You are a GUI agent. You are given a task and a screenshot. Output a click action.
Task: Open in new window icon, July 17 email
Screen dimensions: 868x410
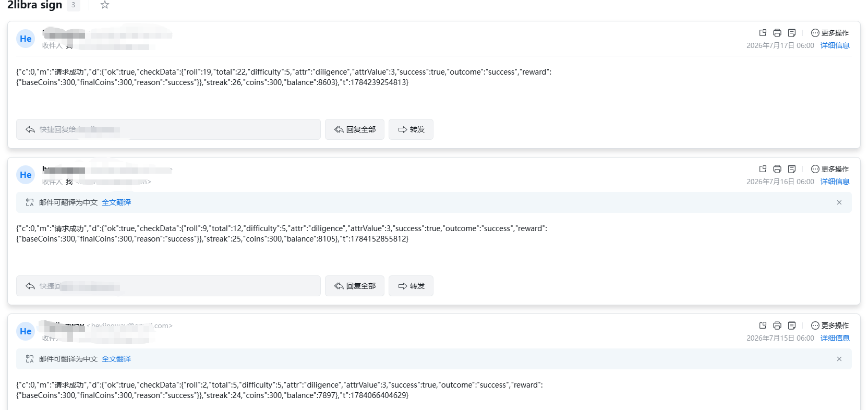click(763, 33)
